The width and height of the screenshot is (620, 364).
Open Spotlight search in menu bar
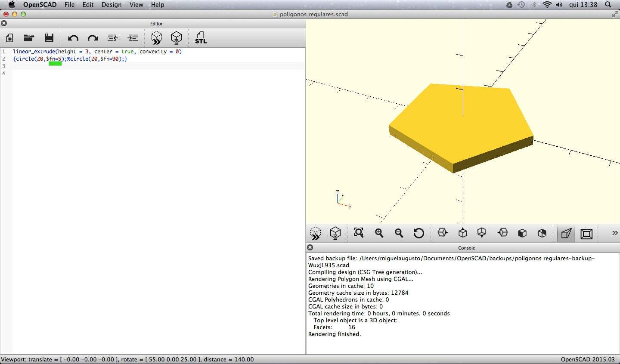click(x=608, y=5)
